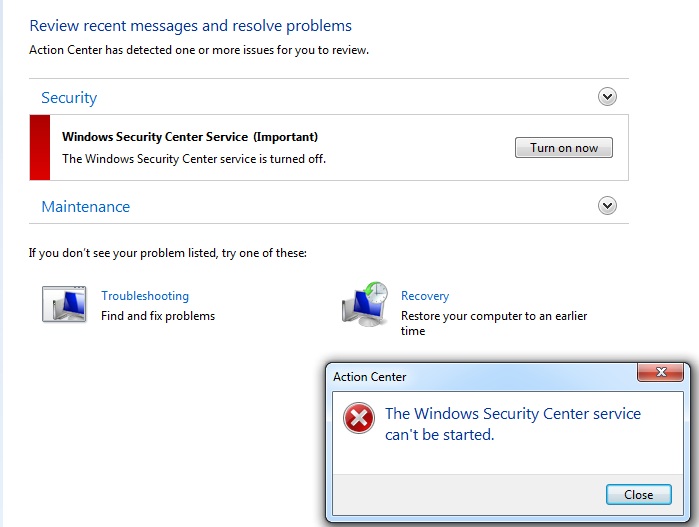Click the Troubleshooting computer icon
The width and height of the screenshot is (699, 527).
(x=64, y=304)
